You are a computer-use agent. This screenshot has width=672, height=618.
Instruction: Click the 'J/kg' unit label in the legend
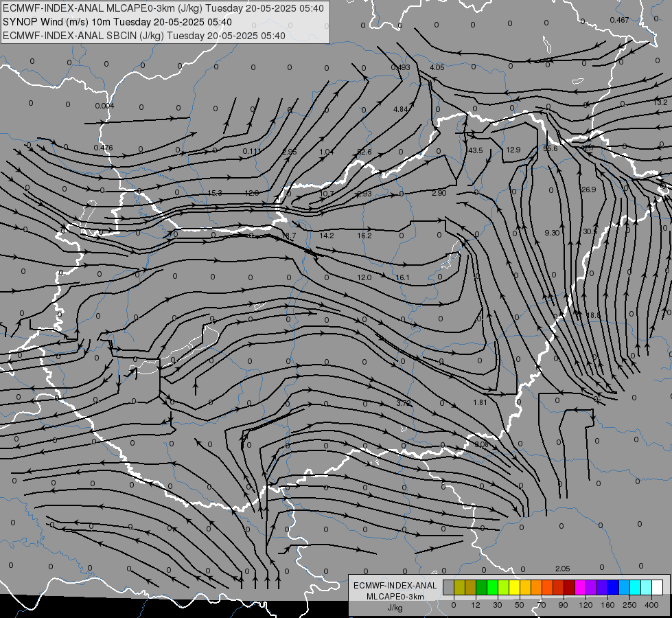[395, 608]
